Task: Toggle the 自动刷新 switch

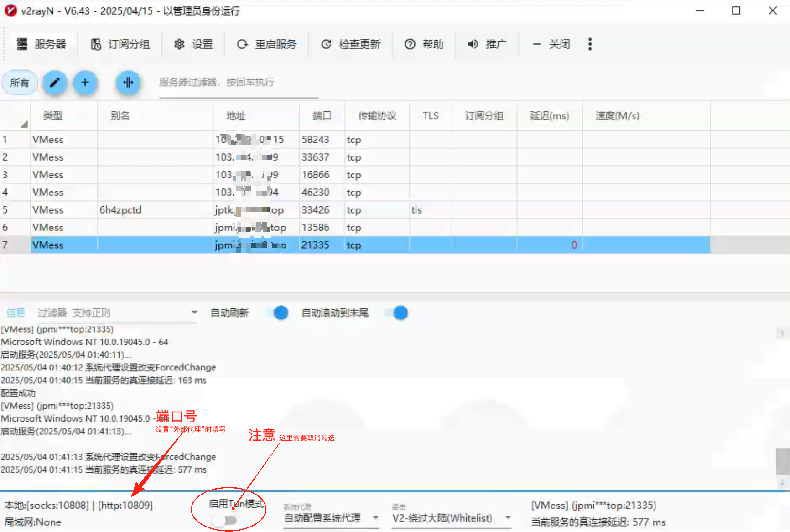Action: point(277,313)
